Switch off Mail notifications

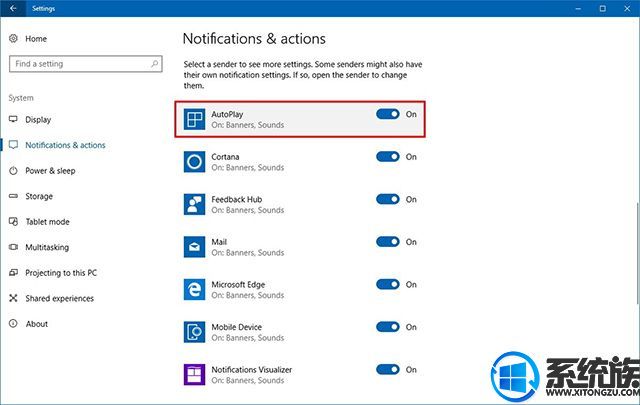tap(388, 242)
